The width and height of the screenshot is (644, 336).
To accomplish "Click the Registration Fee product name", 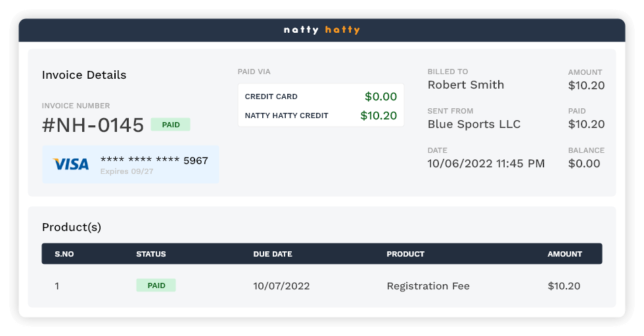I will [428, 286].
